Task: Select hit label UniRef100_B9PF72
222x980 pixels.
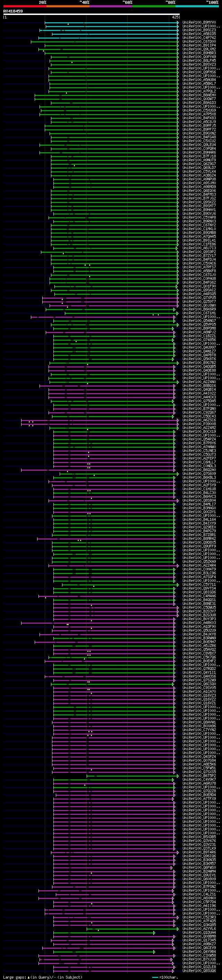Action: 199,129
